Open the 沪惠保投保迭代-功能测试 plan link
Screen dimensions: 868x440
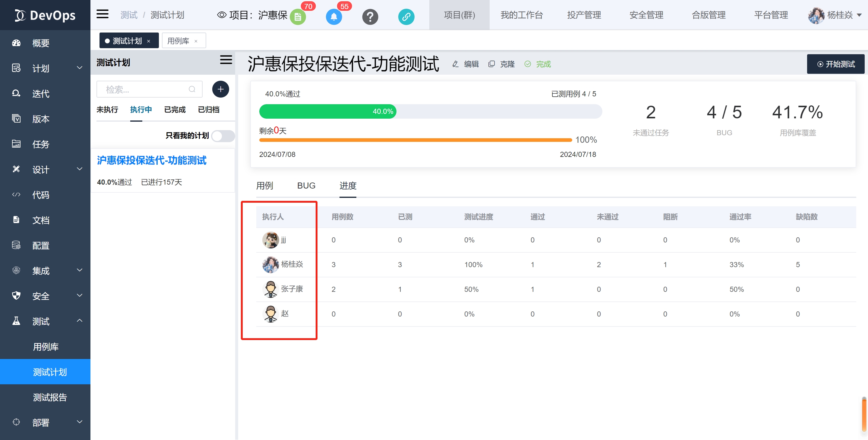151,160
